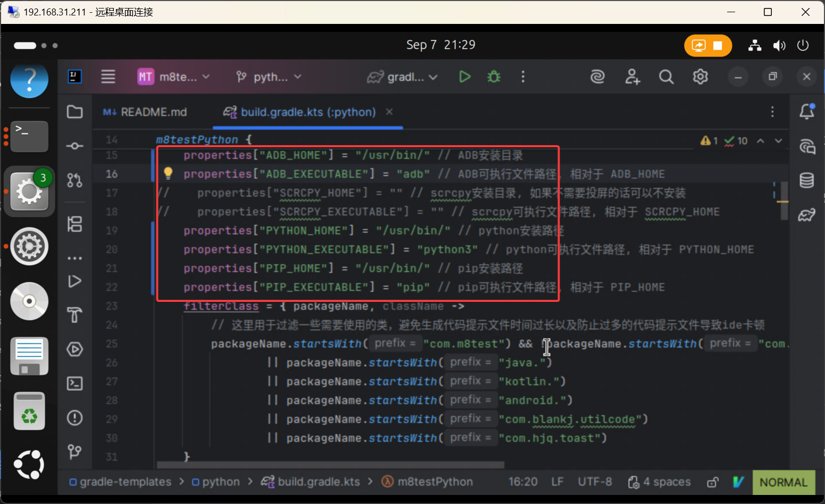Screen dimensions: 825x504
Task: Expand the m8te... project dropdown
Action: [x=173, y=77]
